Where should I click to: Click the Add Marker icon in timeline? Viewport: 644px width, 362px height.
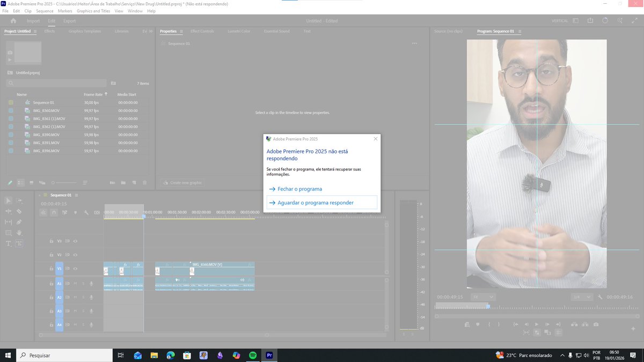(x=75, y=212)
